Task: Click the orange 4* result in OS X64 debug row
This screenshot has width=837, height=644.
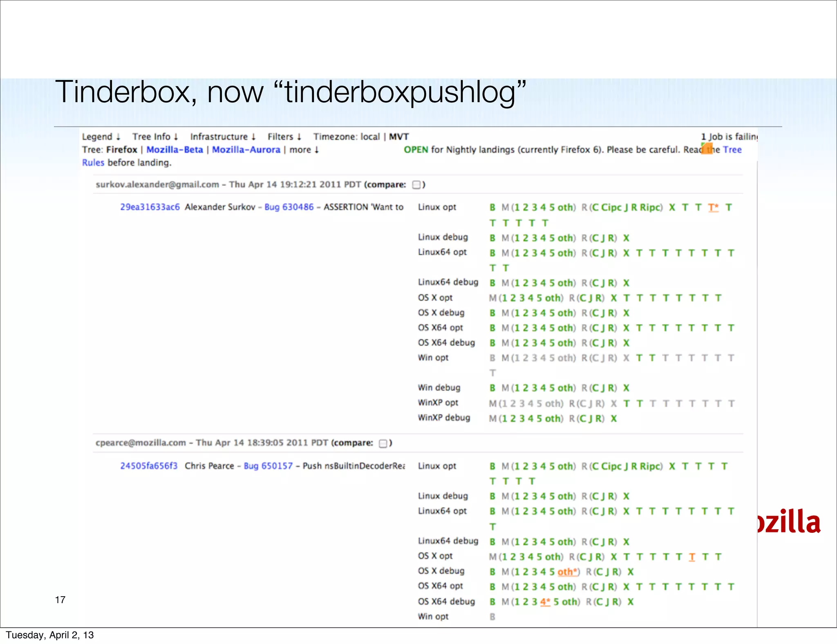Action: [x=545, y=602]
